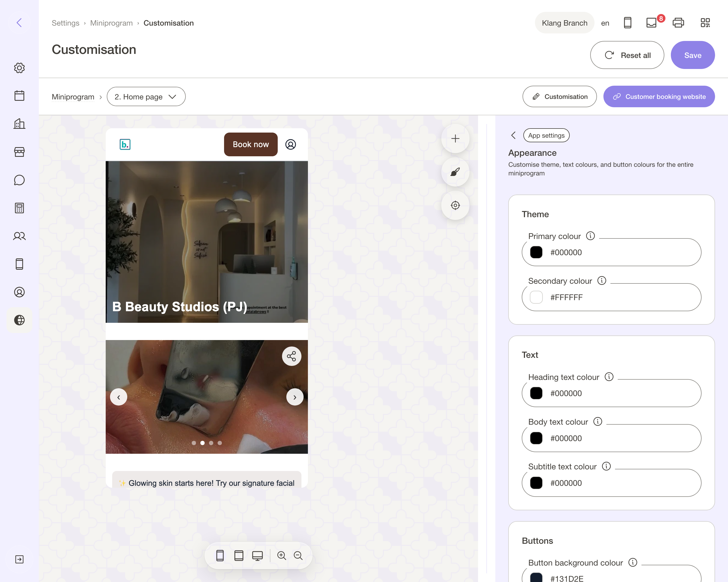Open the 2. Home page dropdown
Screen dimensions: 728x582
146,96
